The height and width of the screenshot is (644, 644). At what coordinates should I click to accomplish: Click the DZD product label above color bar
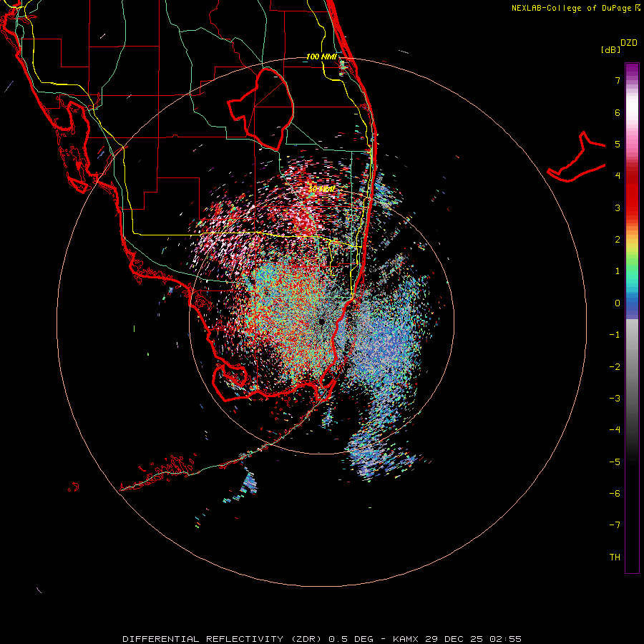pos(629,43)
